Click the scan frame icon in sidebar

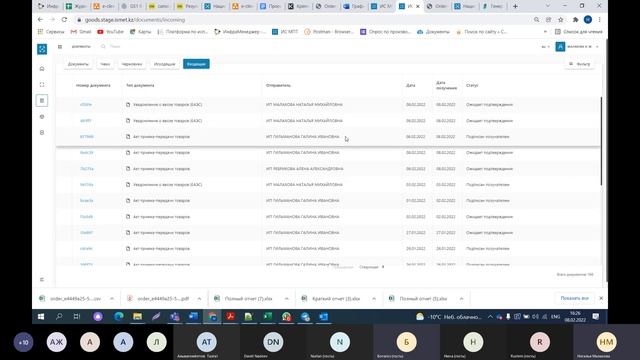coord(42,84)
